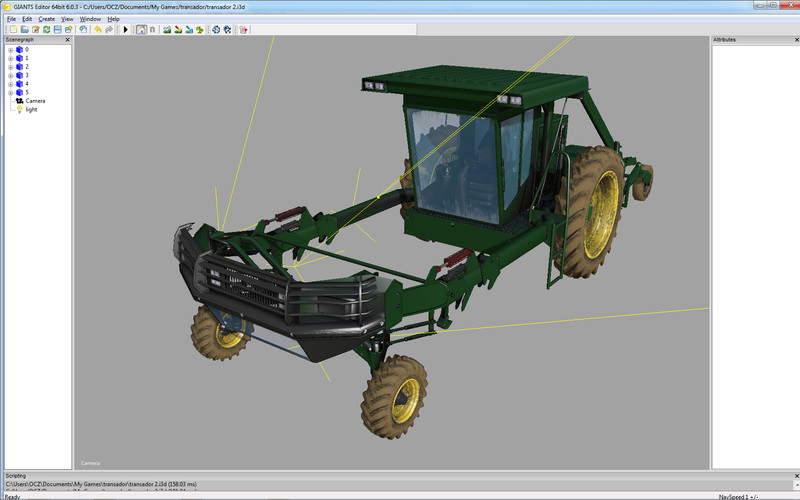Open the Create menu
Image resolution: width=800 pixels, height=500 pixels.
[47, 19]
